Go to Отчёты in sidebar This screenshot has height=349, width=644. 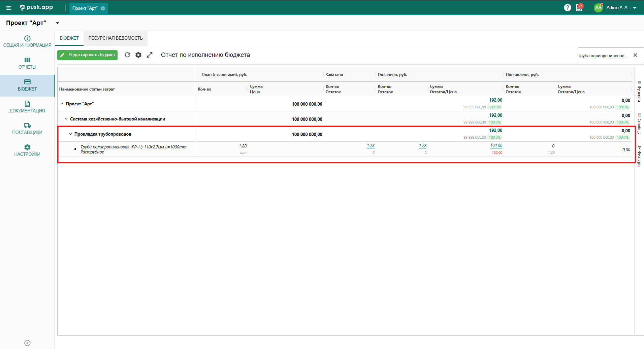pyautogui.click(x=27, y=63)
